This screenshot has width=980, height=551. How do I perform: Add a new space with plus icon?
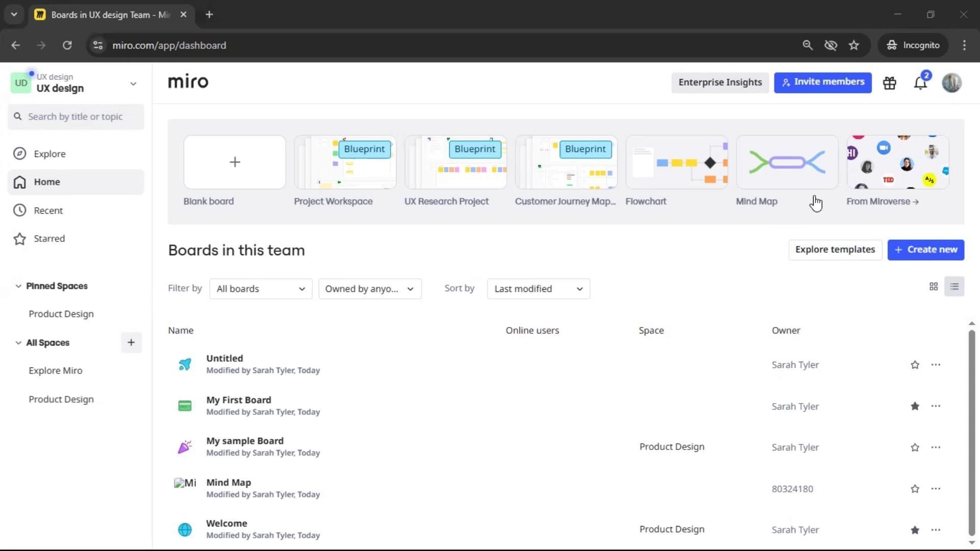coord(131,343)
